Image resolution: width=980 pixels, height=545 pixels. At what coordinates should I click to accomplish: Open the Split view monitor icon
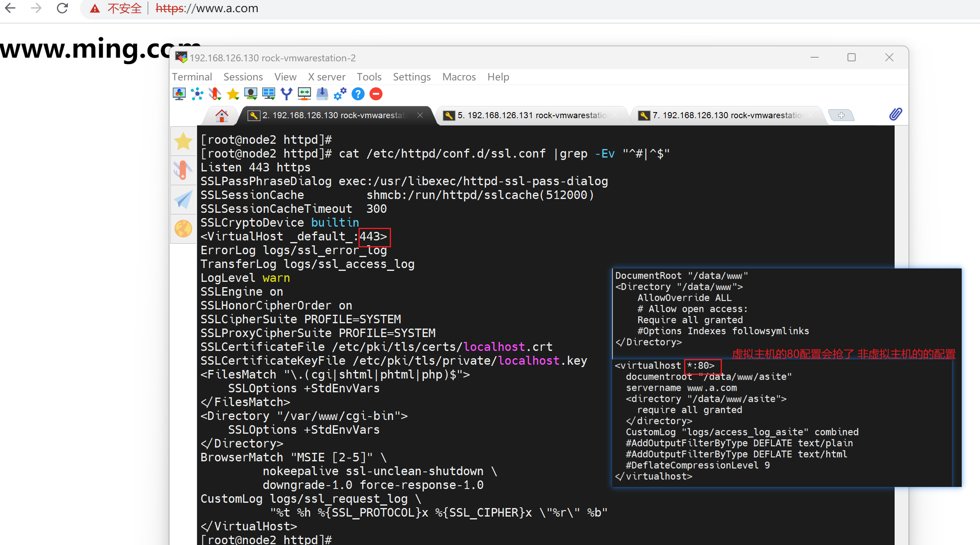coord(269,94)
